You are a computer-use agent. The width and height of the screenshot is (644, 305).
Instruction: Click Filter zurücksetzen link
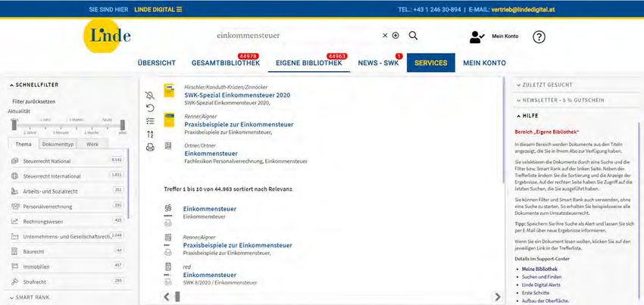click(x=35, y=101)
